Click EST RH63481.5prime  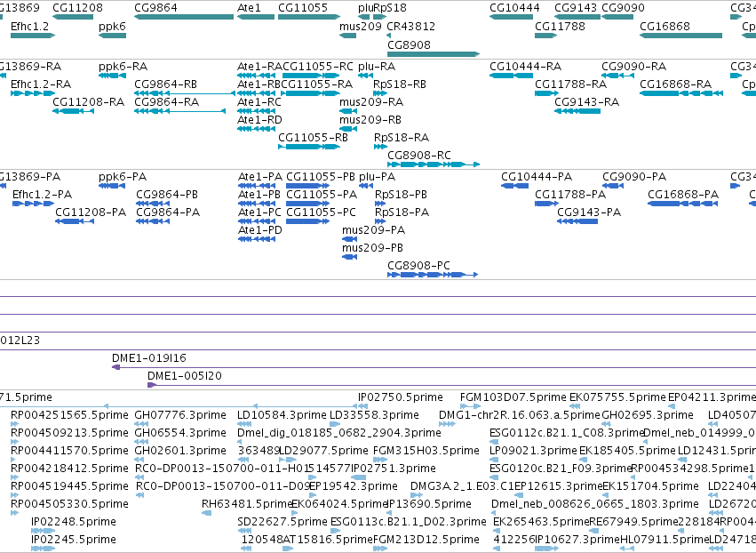click(206, 513)
